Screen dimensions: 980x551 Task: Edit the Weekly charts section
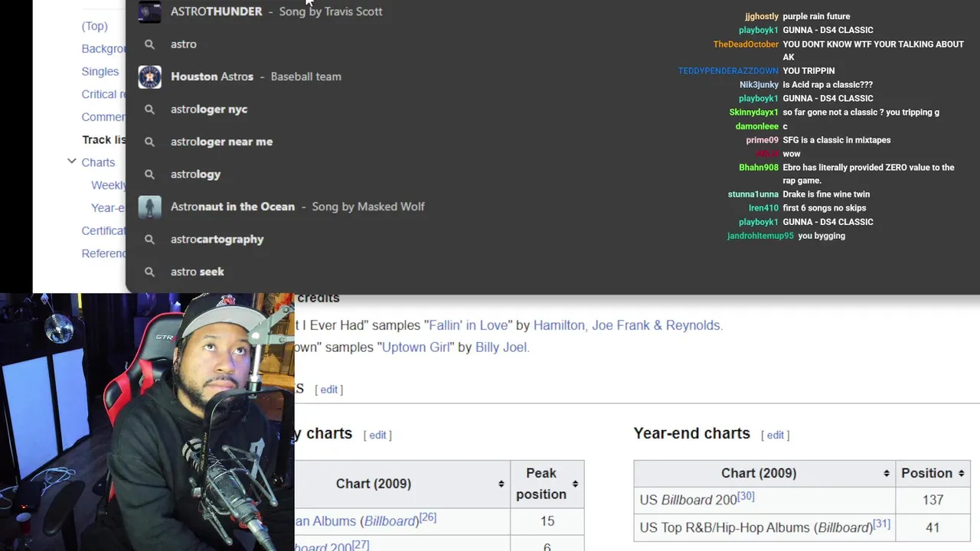(378, 435)
